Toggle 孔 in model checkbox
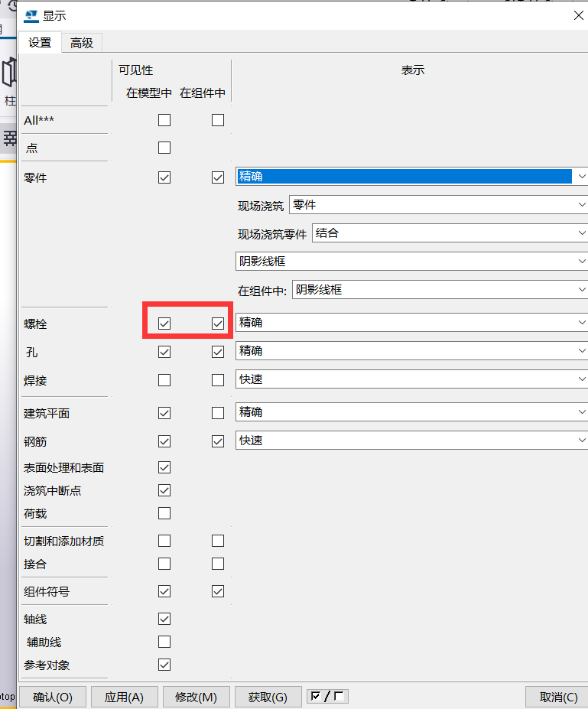This screenshot has height=709, width=588. click(x=164, y=352)
